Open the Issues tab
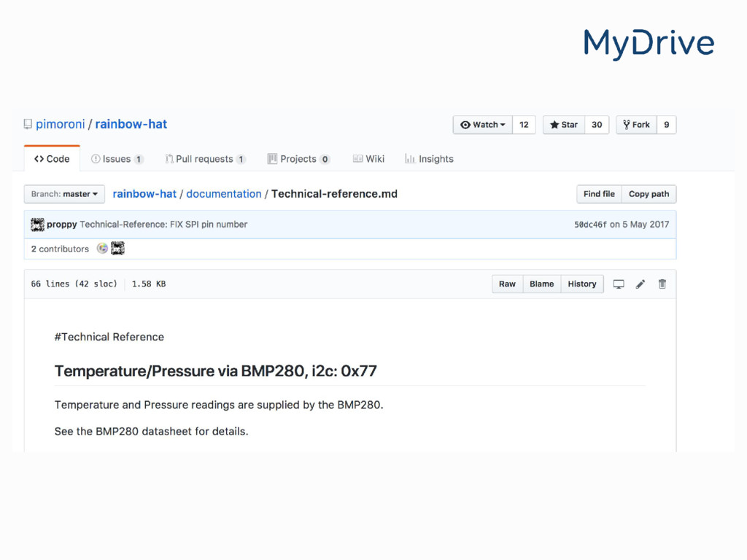 point(117,159)
